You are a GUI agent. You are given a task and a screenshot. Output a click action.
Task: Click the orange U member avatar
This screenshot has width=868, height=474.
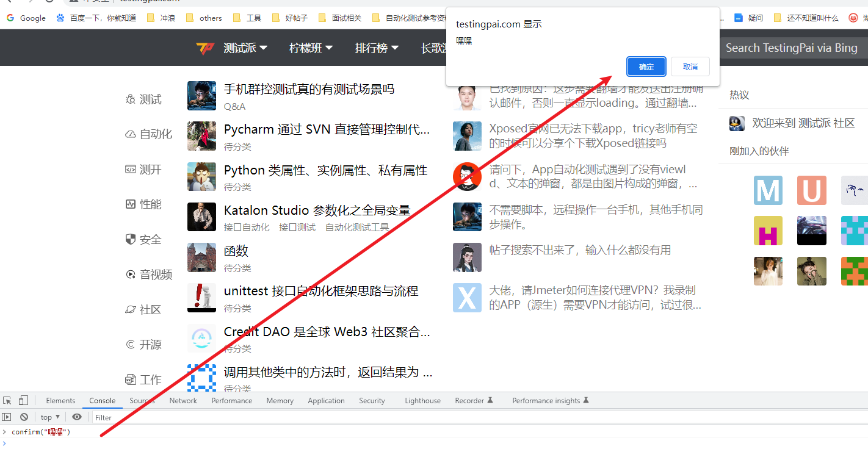[x=812, y=190]
